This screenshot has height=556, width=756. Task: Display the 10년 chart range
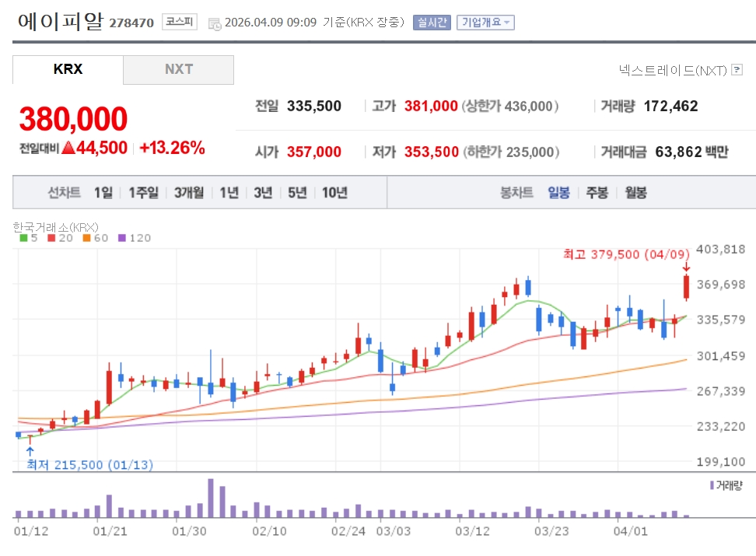point(334,193)
